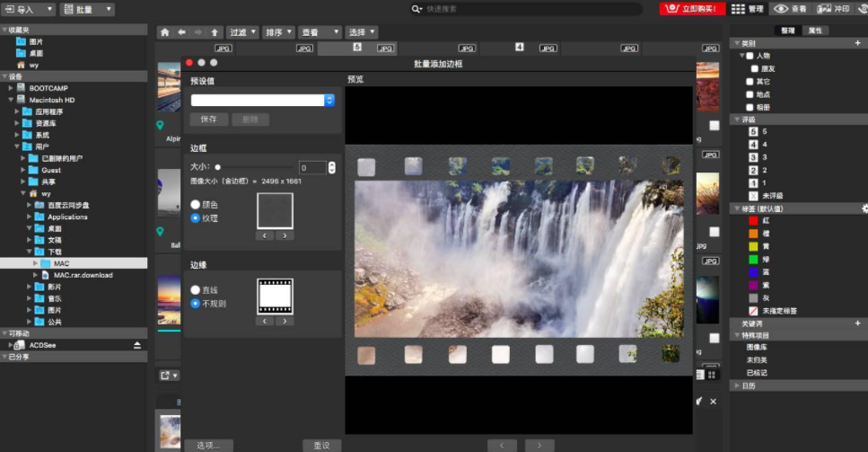868x452 pixels.
Task: Add a new category with plus
Action: (857, 42)
